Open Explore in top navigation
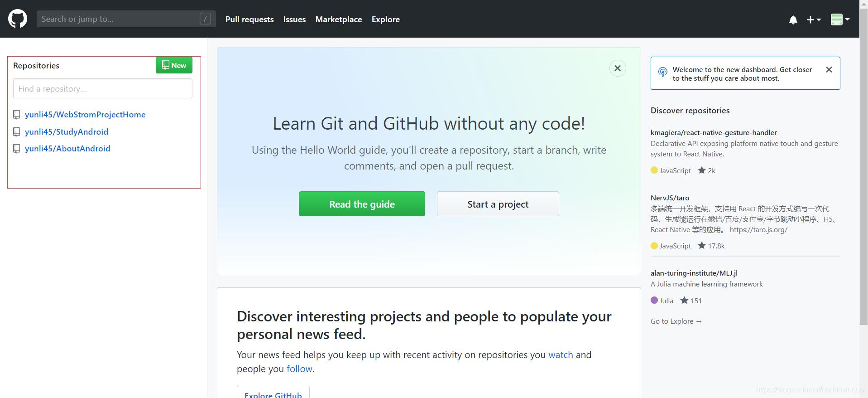Viewport: 868px width, 398px height. 386,19
